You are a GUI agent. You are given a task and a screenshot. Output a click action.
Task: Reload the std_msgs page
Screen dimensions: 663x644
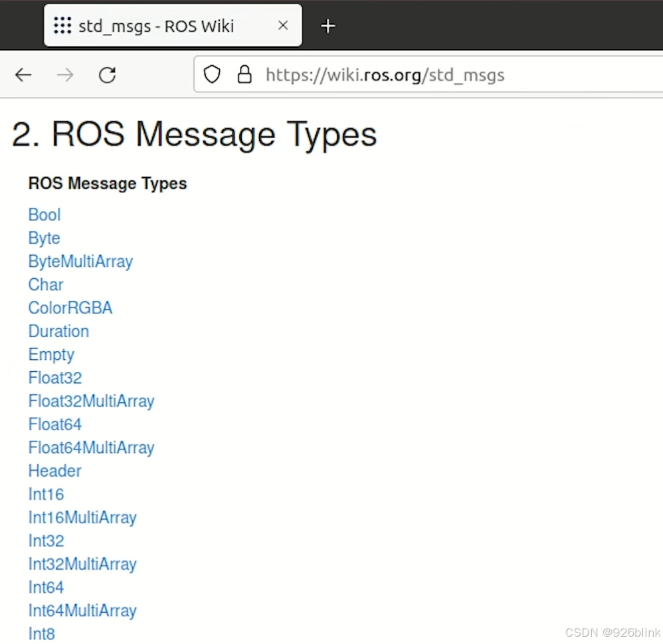[108, 75]
